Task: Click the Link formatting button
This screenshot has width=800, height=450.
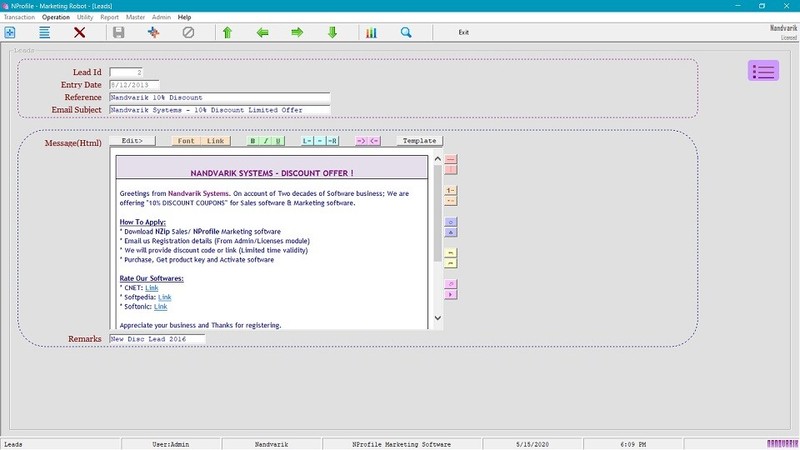Action: pyautogui.click(x=215, y=141)
